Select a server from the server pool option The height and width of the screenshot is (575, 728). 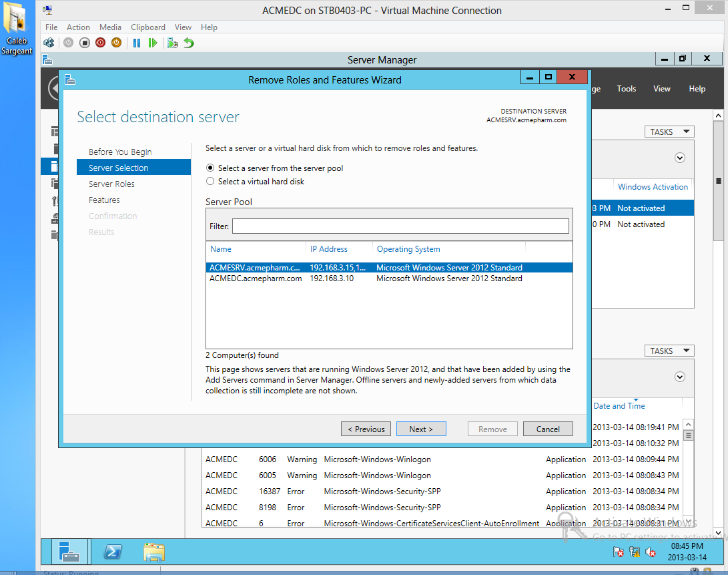coord(210,168)
